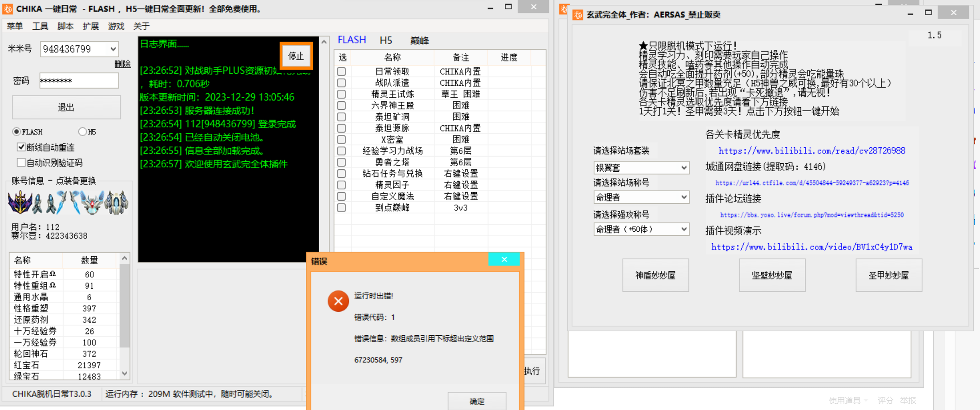
Task: Tick the X密室 task checkbox
Action: click(x=341, y=139)
